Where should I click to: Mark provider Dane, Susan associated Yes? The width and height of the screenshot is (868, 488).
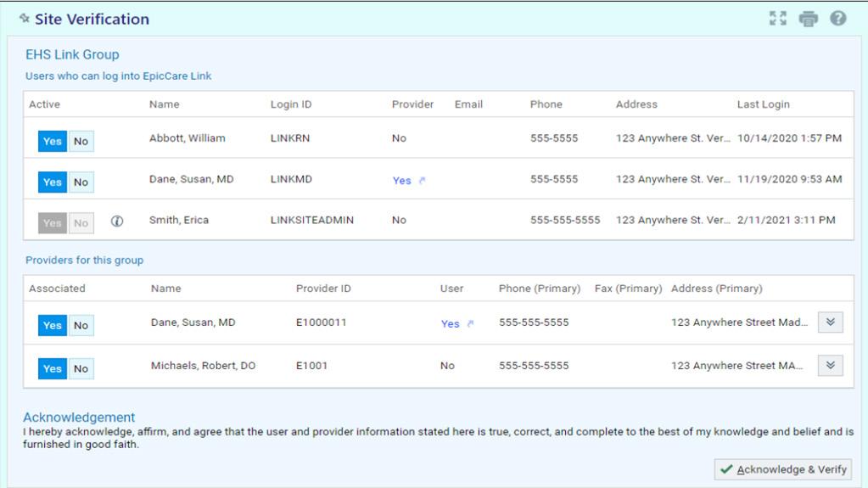pos(53,325)
